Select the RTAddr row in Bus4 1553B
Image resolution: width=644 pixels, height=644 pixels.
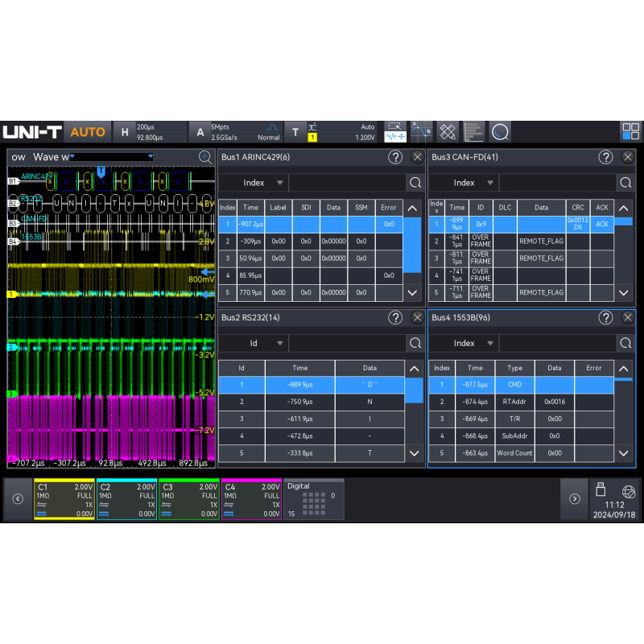pos(521,402)
